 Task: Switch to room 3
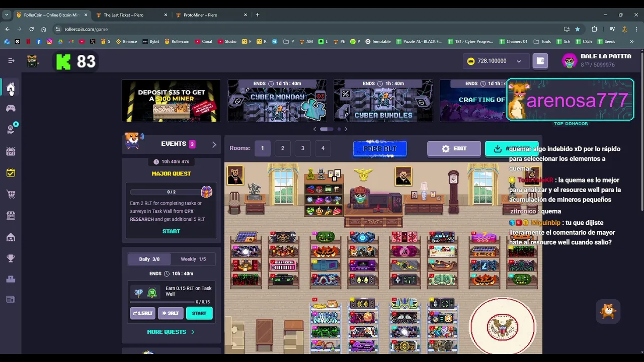click(302, 148)
